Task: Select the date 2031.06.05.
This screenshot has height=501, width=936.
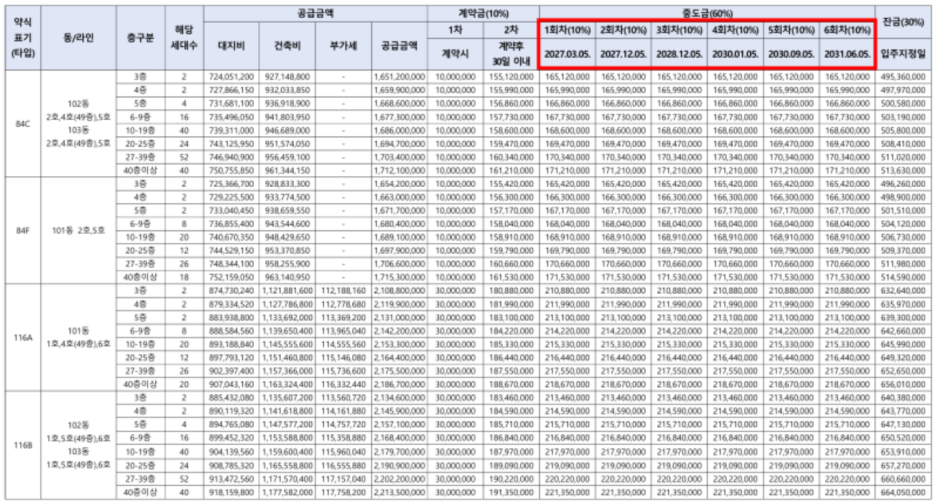Action: click(848, 54)
